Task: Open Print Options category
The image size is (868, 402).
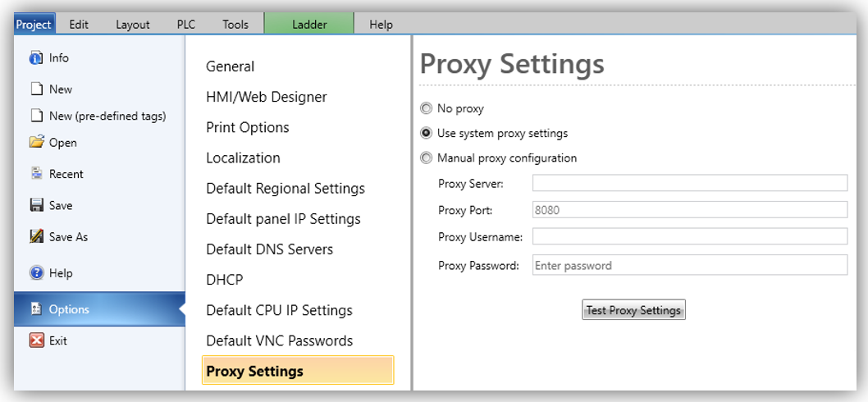Action: [x=248, y=127]
